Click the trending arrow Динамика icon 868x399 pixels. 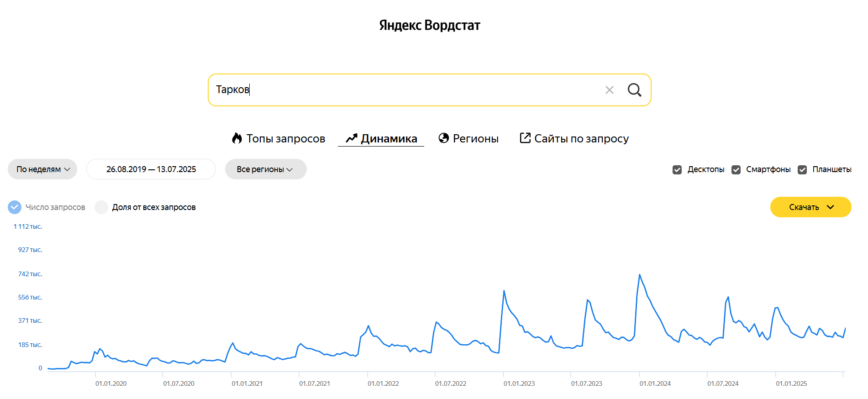click(351, 138)
